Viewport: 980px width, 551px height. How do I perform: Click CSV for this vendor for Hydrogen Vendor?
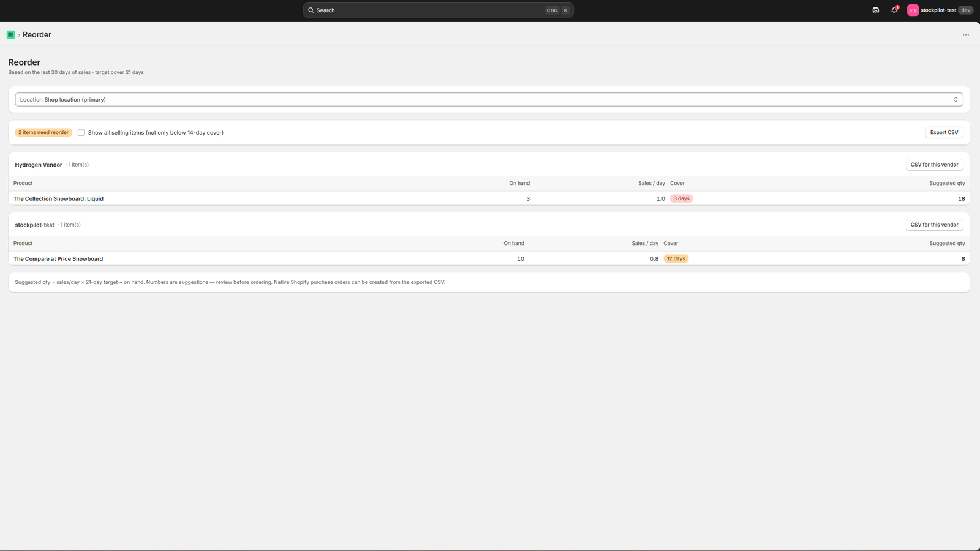(934, 165)
